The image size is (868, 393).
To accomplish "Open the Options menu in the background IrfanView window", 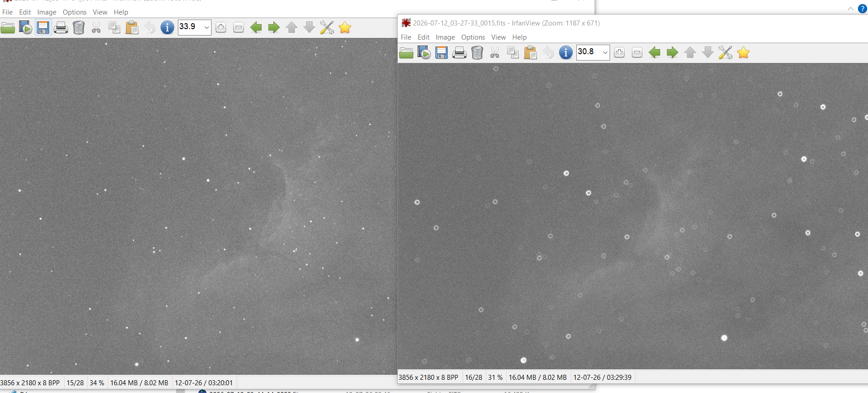I will 75,12.
